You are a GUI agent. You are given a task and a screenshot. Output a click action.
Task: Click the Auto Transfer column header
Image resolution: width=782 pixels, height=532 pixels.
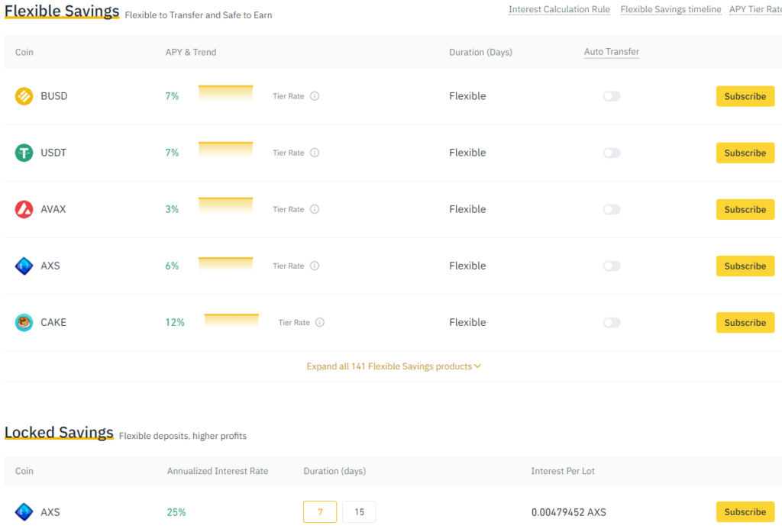pos(612,52)
